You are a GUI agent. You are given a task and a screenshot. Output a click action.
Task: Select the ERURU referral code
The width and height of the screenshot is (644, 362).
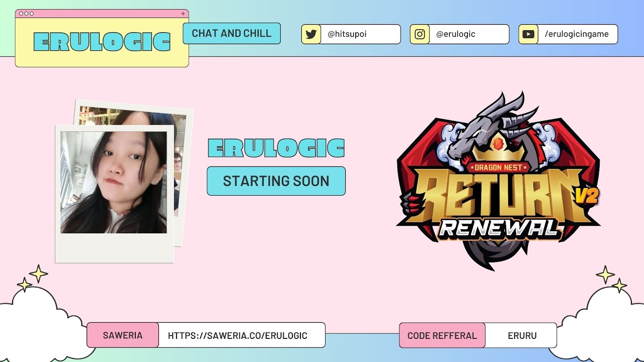click(522, 335)
